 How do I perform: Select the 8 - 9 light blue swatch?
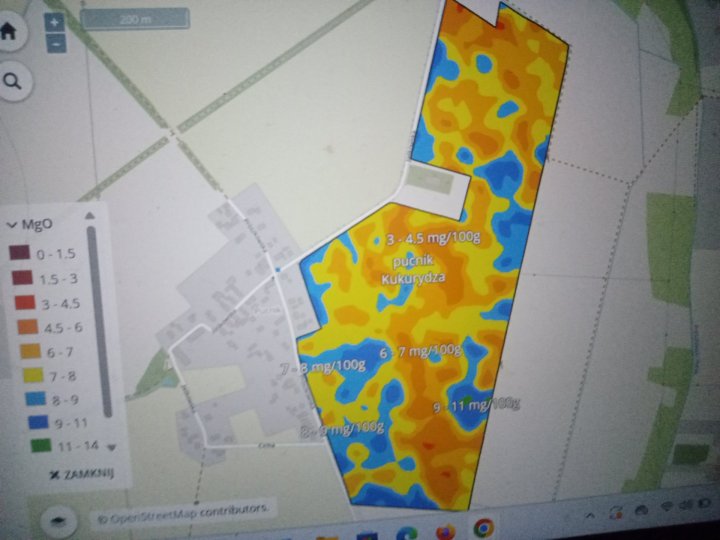tap(23, 396)
